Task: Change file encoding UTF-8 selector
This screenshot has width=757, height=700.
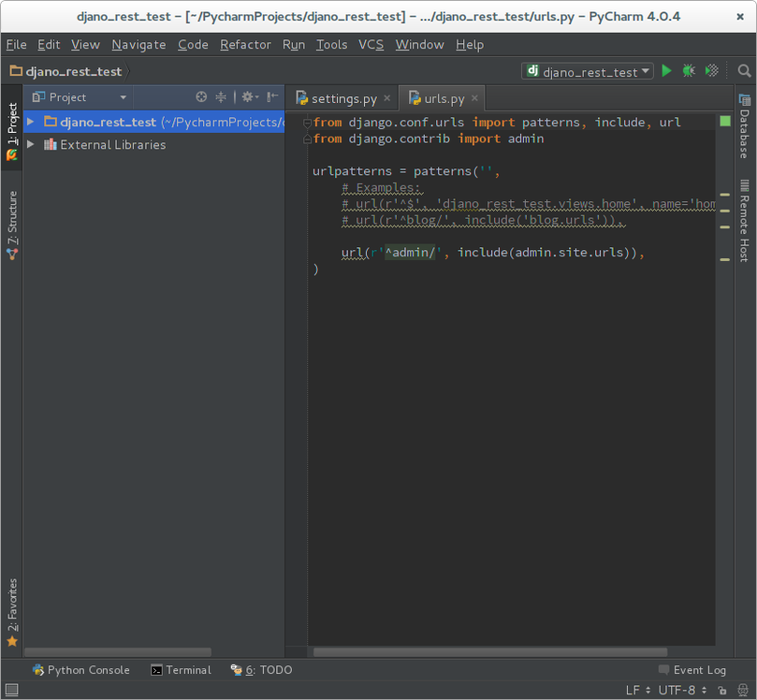Action: (683, 691)
